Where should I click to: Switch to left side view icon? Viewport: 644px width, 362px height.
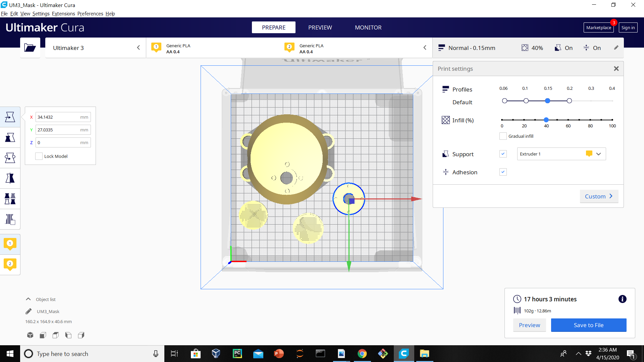[68, 335]
